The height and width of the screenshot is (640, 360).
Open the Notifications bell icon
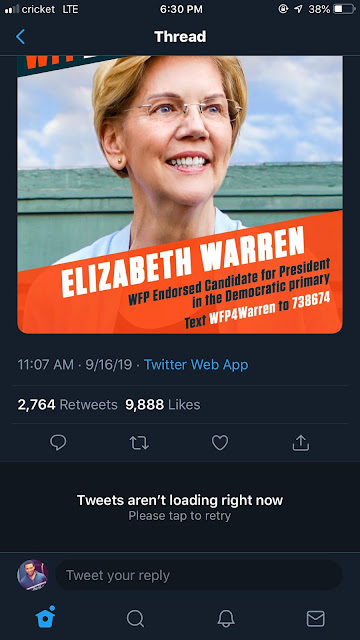pyautogui.click(x=226, y=619)
